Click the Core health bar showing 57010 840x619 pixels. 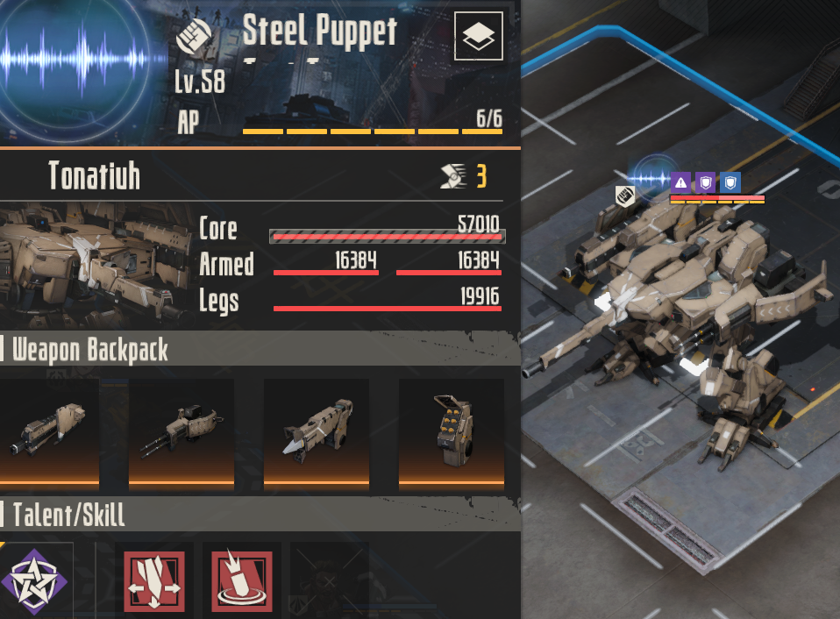(x=388, y=236)
